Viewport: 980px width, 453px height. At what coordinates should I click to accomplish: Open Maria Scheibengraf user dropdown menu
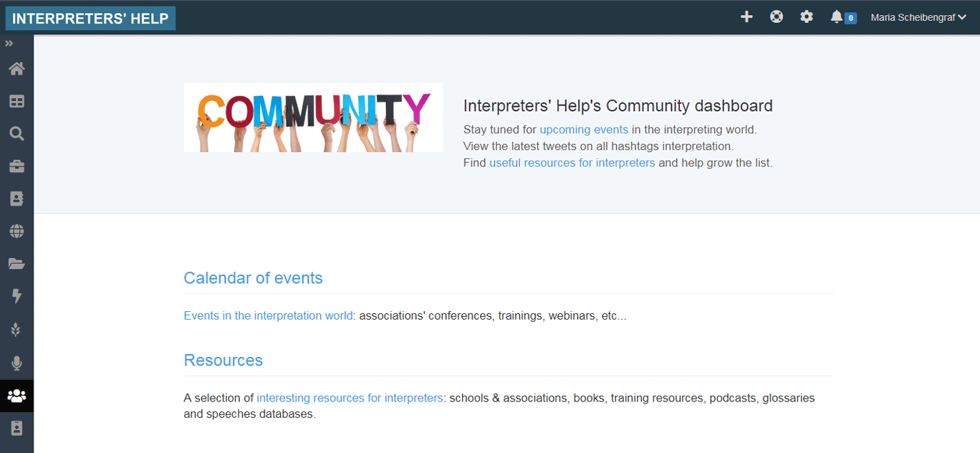coord(918,17)
